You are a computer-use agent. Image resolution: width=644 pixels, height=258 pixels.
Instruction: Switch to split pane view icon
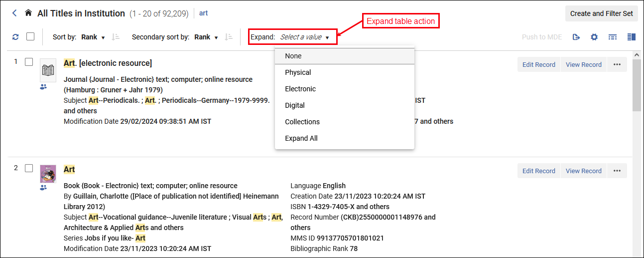coord(632,37)
